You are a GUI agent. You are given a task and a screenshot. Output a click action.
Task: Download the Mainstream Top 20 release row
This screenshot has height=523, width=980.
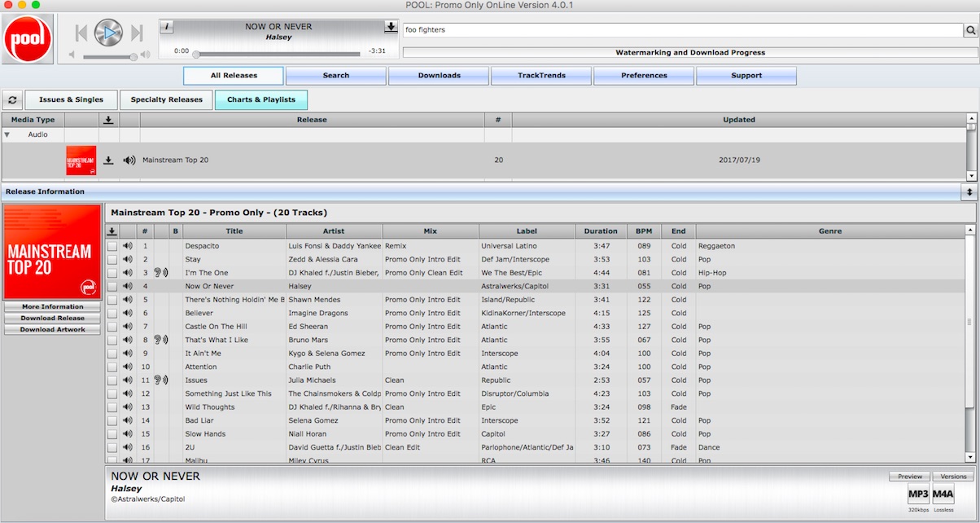click(108, 160)
